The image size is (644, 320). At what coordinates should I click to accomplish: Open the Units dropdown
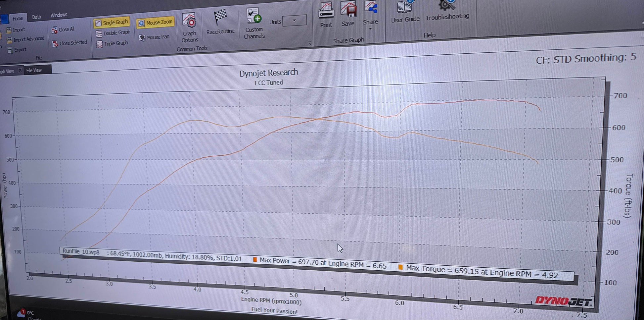(294, 21)
